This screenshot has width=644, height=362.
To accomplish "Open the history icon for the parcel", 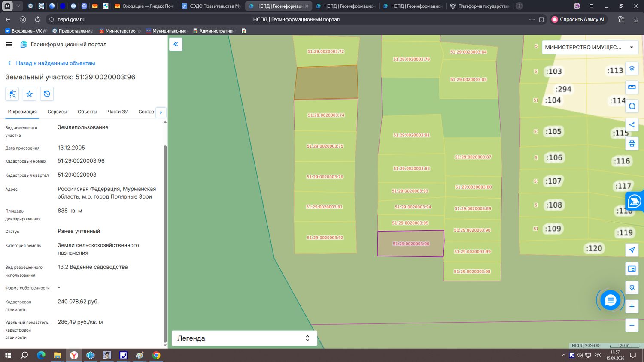I will click(x=47, y=94).
